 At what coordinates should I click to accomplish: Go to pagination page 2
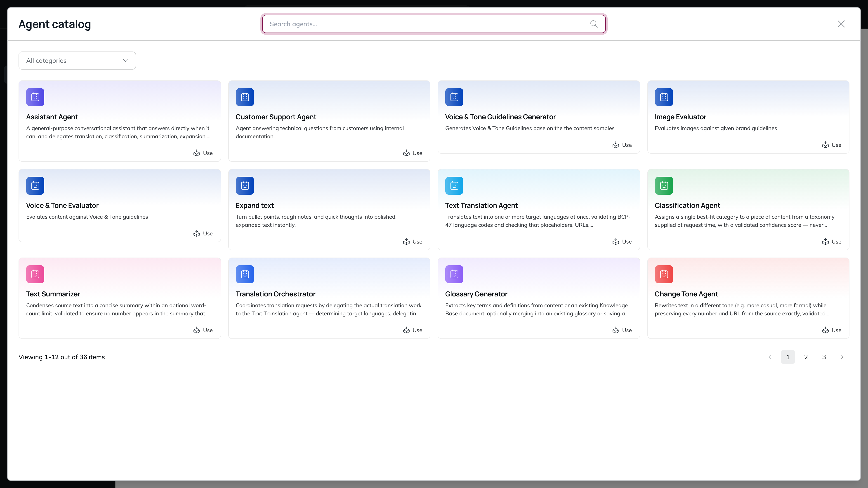[x=806, y=357]
